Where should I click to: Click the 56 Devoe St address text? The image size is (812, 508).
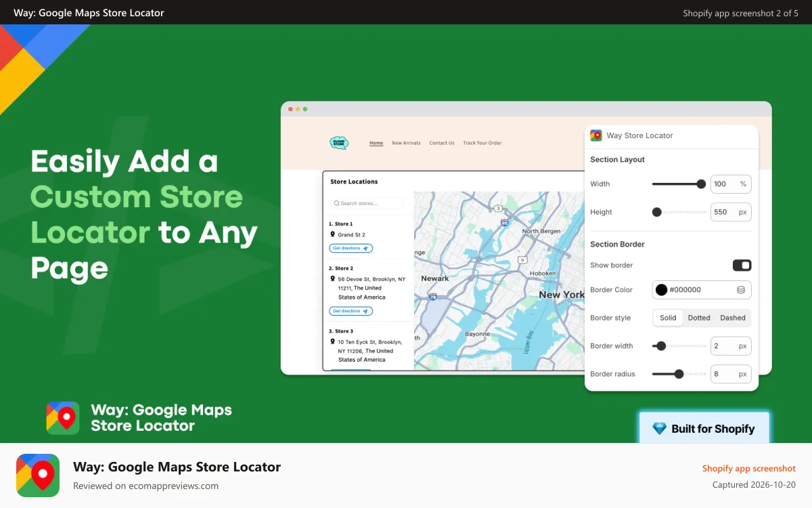371,288
